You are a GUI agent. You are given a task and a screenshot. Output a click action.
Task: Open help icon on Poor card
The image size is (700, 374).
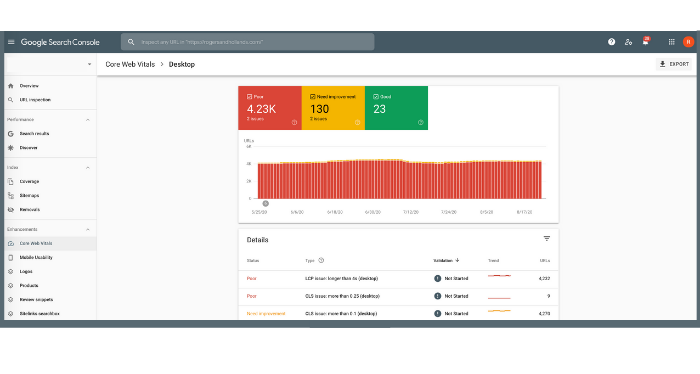[294, 122]
